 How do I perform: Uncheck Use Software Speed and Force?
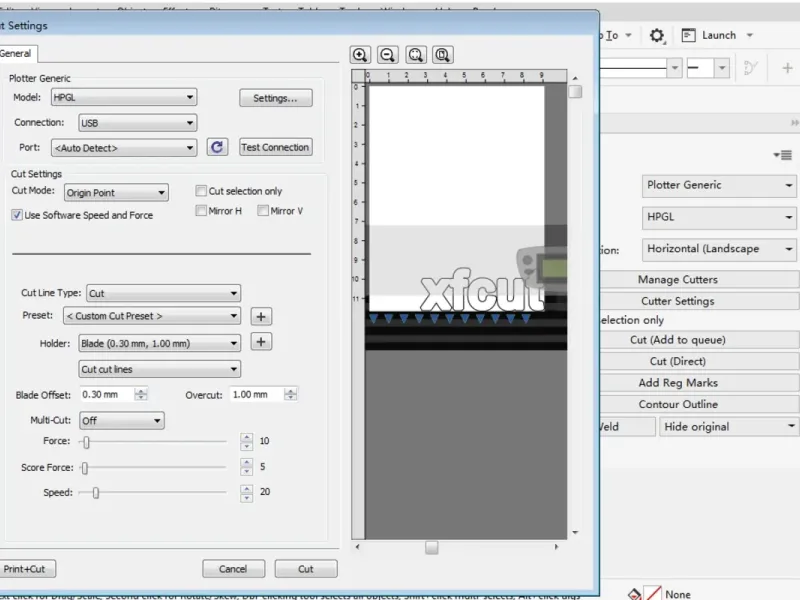pyautogui.click(x=17, y=215)
